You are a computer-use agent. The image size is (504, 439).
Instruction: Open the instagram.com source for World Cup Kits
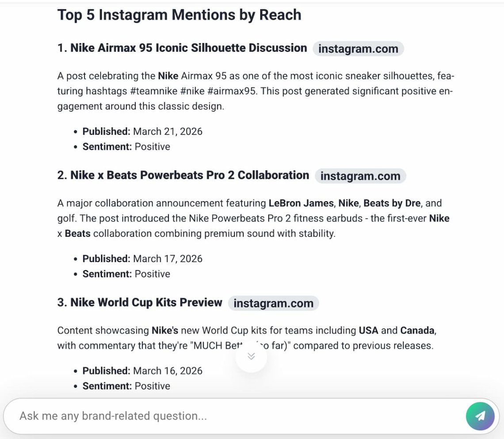(x=273, y=303)
